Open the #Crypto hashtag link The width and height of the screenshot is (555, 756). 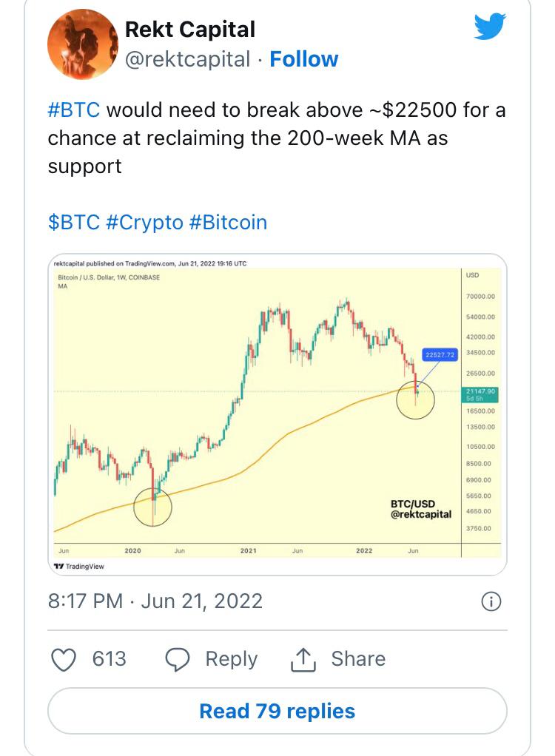[144, 223]
